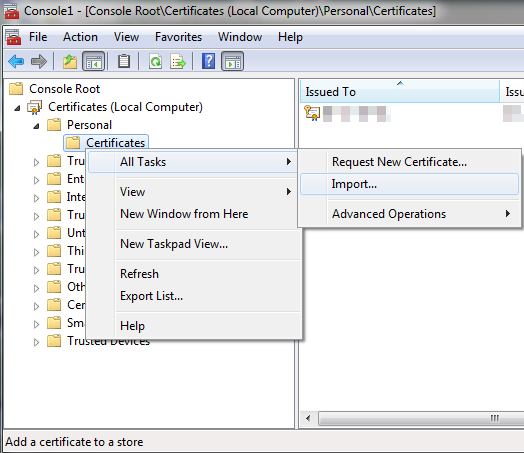Click the blue Help question mark icon

point(209,61)
